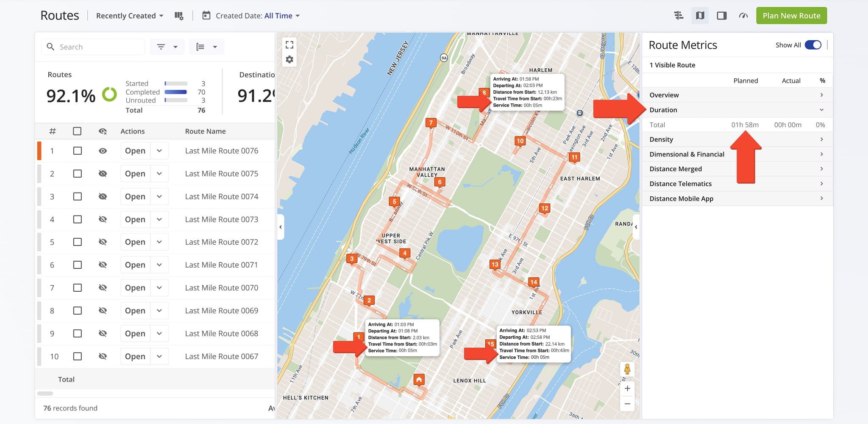Select stop 2 marker on map
This screenshot has width=868, height=424.
pos(369,301)
